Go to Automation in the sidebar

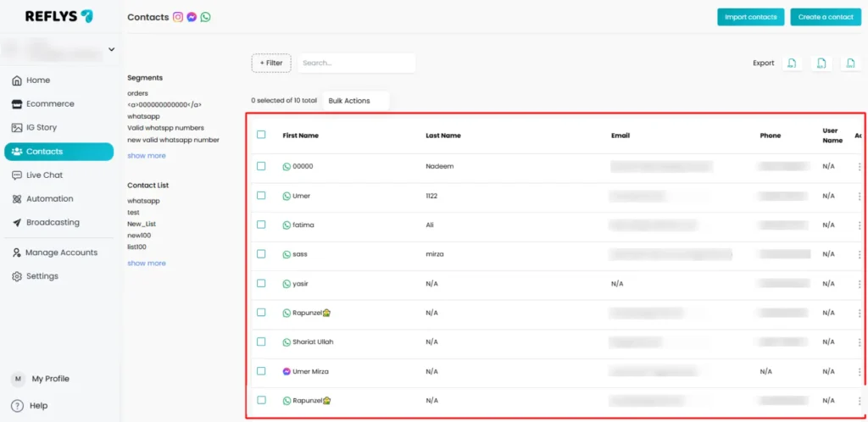coord(49,199)
